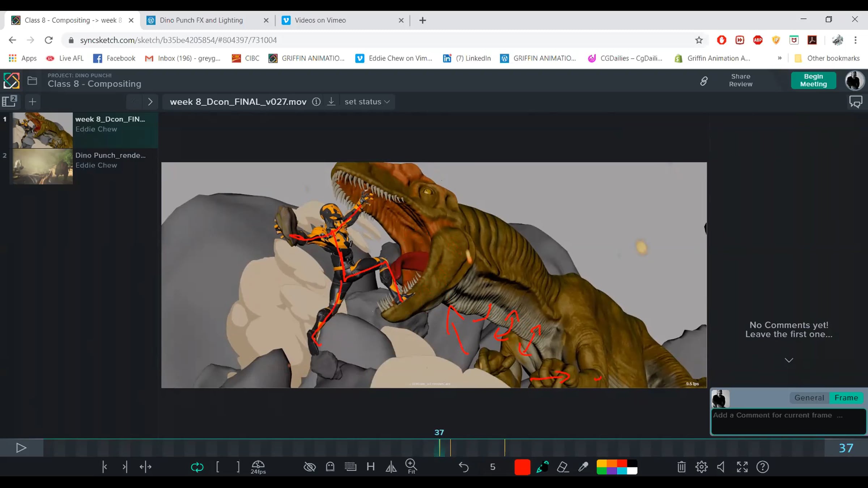This screenshot has height=488, width=868.
Task: Open the comments panel icon
Action: 856,102
